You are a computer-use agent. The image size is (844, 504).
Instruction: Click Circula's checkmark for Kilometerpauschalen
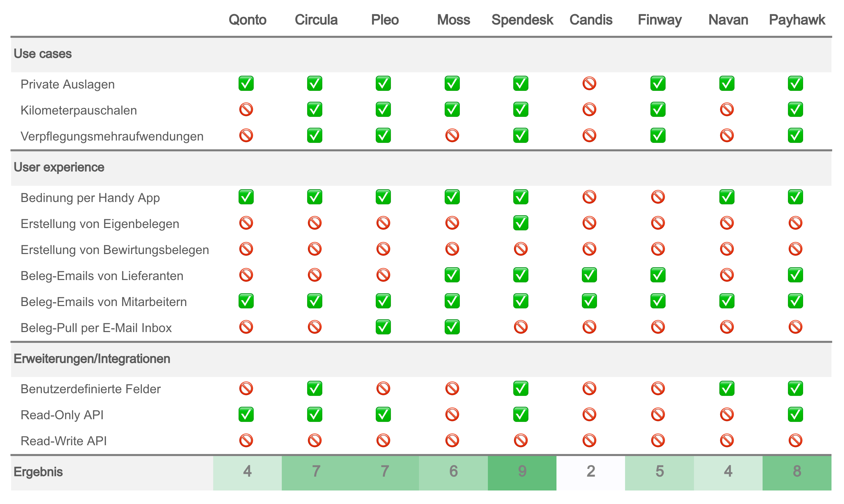(x=315, y=110)
